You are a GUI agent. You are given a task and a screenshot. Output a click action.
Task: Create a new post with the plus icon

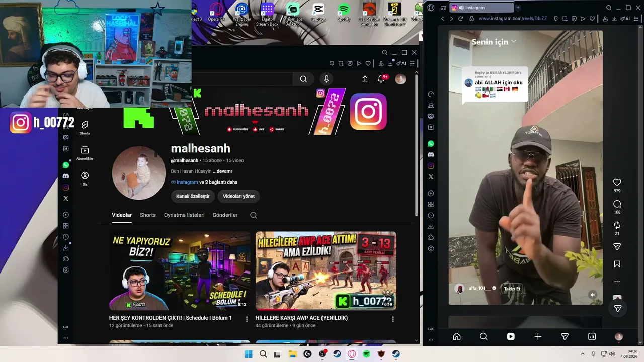tap(538, 337)
